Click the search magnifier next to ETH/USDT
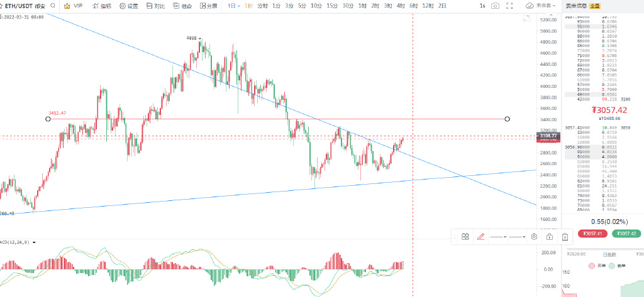This screenshot has width=644, height=297. 52,6
